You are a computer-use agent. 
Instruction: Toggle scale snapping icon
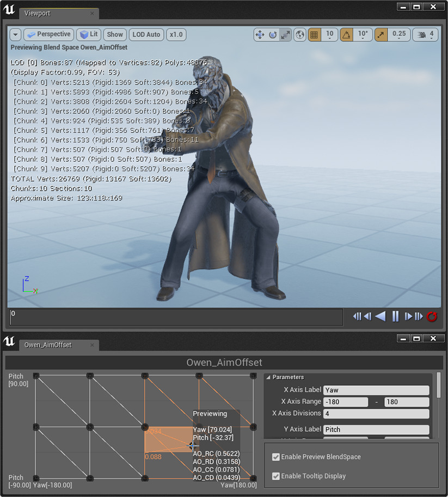(x=379, y=34)
